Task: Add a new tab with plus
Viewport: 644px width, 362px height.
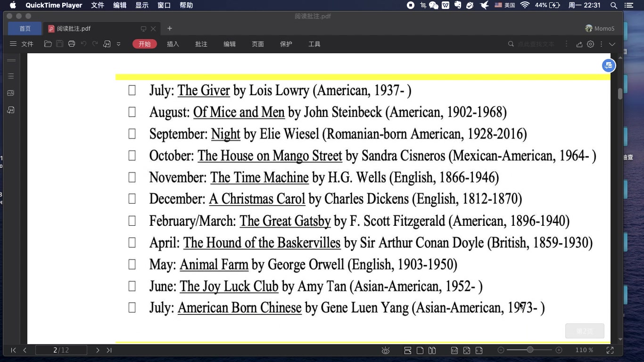Action: (170, 28)
